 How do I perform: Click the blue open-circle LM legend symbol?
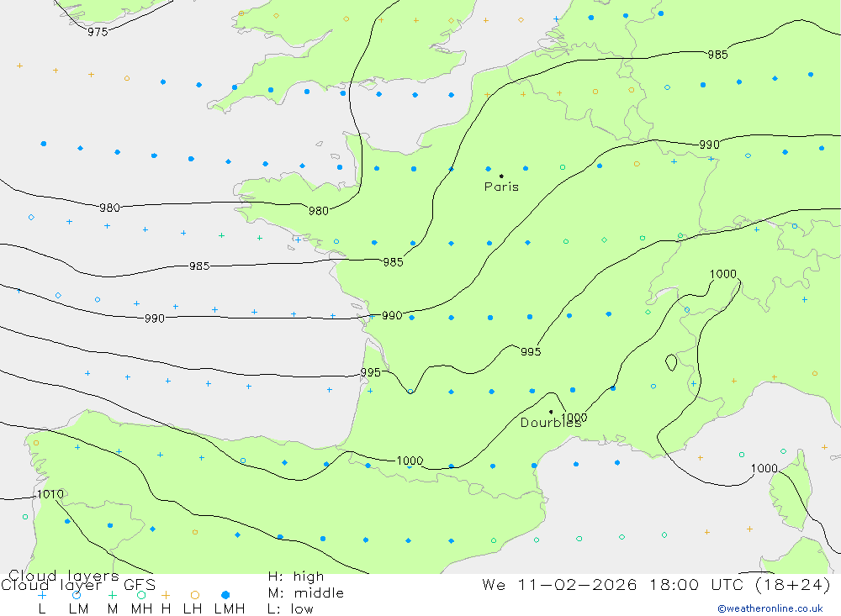(x=77, y=595)
